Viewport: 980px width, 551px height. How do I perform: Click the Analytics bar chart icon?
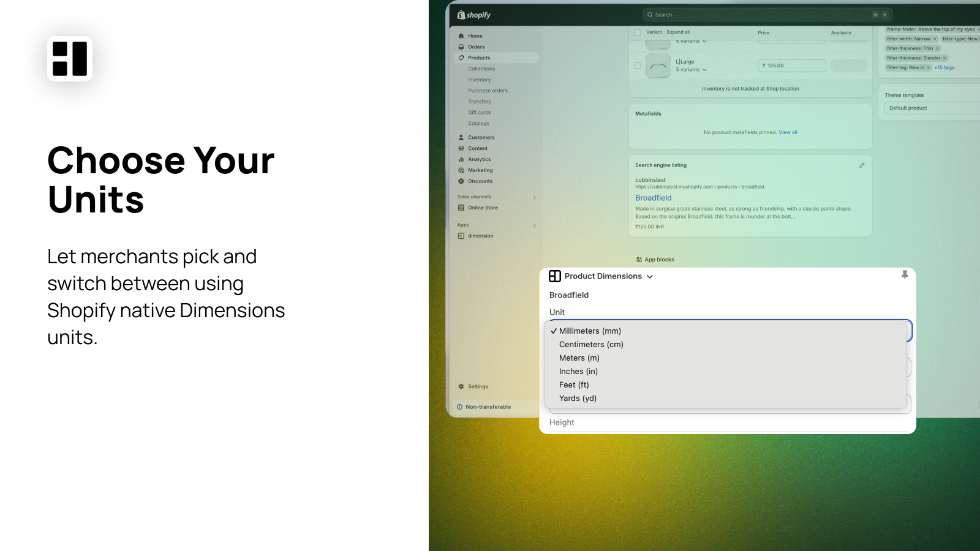click(461, 160)
